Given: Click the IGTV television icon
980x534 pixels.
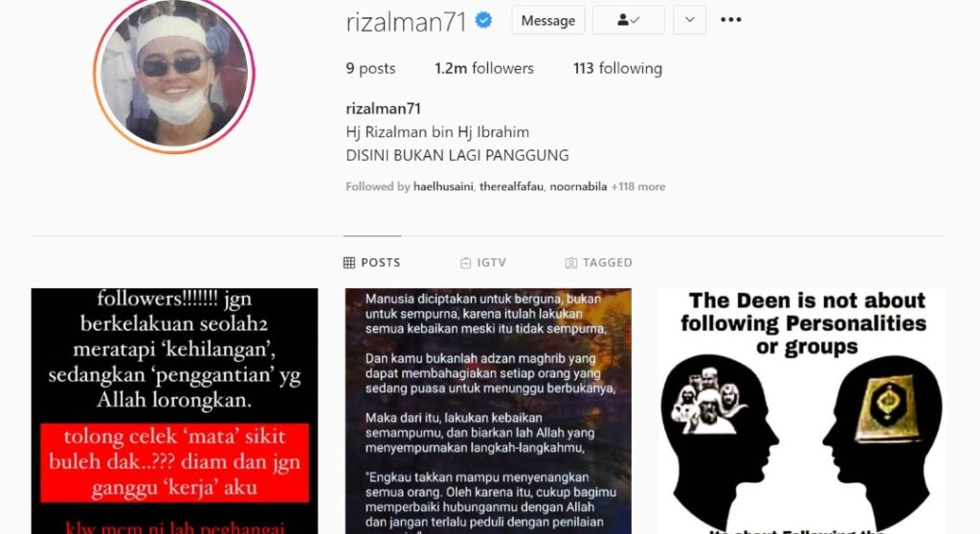Looking at the screenshot, I should pos(466,262).
